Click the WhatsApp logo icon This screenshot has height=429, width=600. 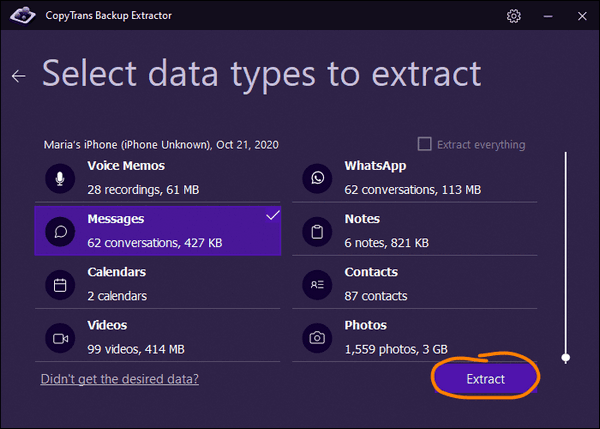(317, 179)
